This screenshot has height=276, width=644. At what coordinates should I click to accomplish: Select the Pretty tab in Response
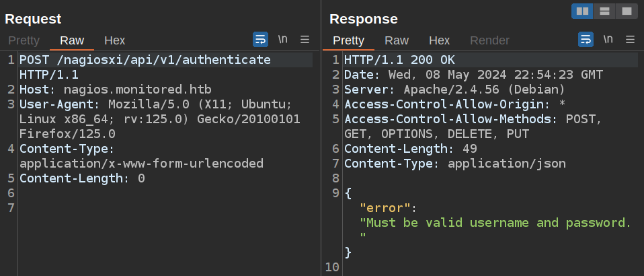348,40
